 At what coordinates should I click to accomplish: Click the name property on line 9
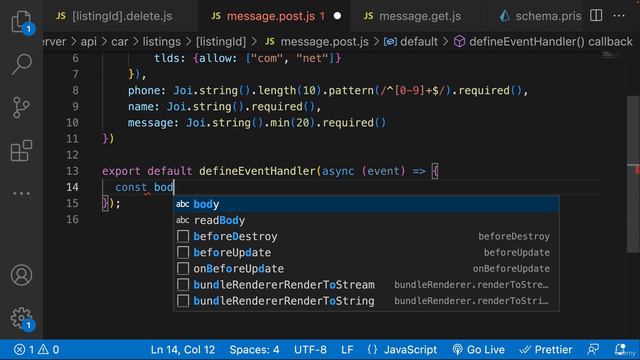141,107
